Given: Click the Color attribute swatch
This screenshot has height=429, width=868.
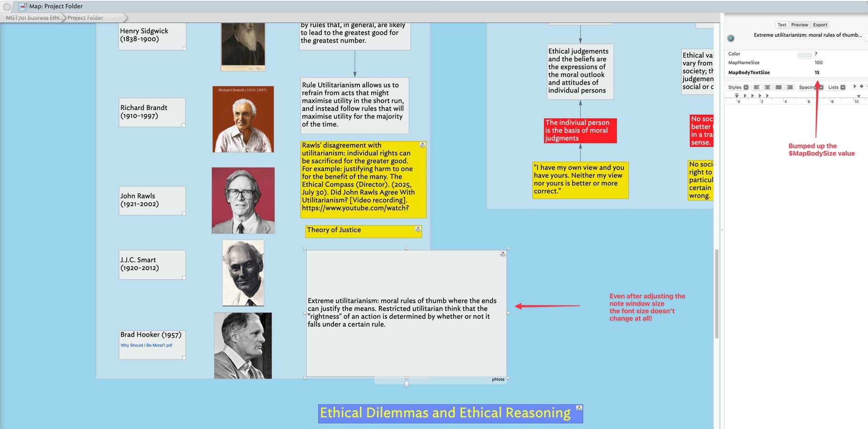Looking at the screenshot, I should click(x=805, y=55).
